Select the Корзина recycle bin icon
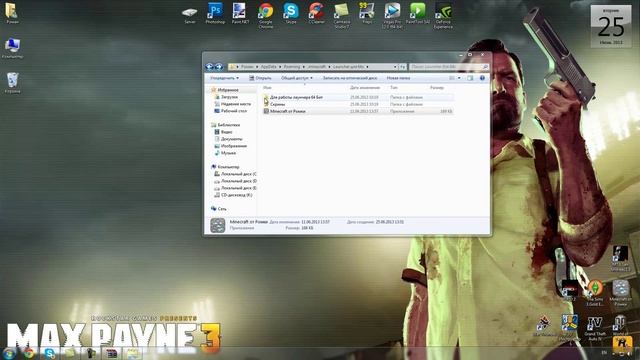 [x=12, y=83]
